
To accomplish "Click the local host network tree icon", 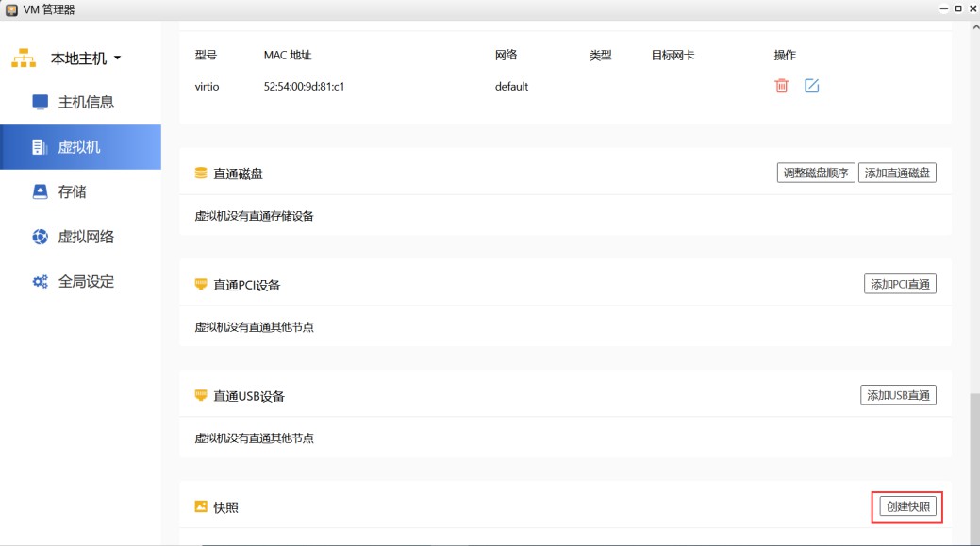I will [x=24, y=58].
